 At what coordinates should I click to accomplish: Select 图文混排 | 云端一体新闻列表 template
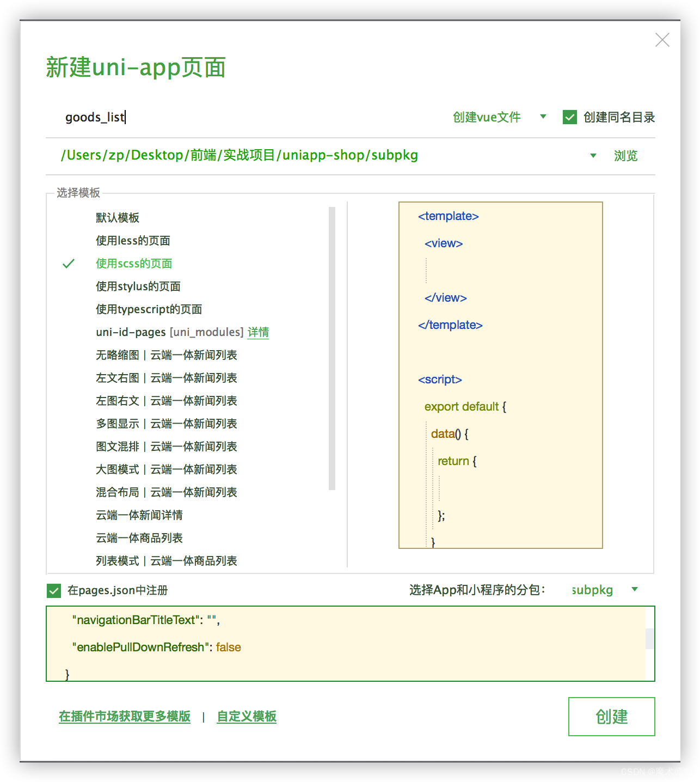167,447
